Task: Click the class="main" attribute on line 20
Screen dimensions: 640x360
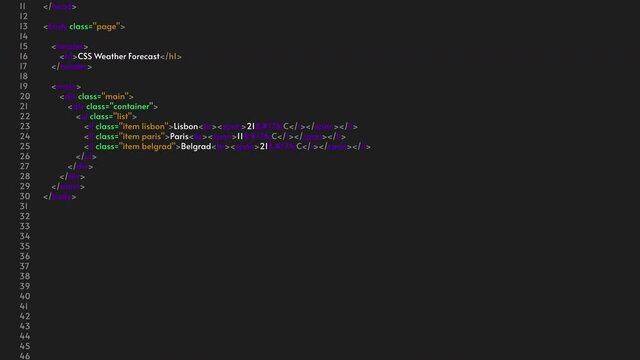Action: 103,96
